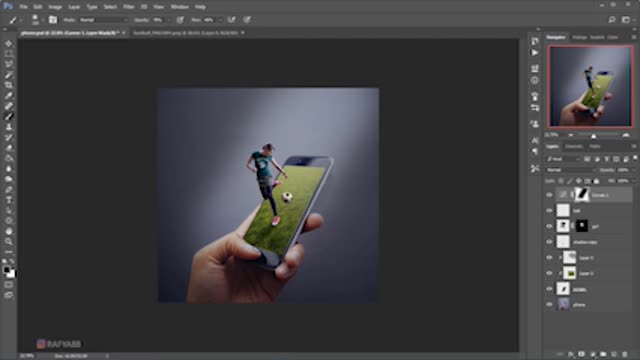Hide the girl layer
Screen dimensions: 640x360
coord(549,226)
